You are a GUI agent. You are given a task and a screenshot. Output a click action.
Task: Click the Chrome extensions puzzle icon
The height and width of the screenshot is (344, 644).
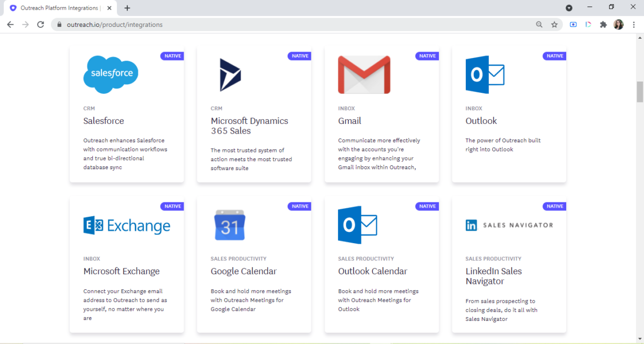603,24
